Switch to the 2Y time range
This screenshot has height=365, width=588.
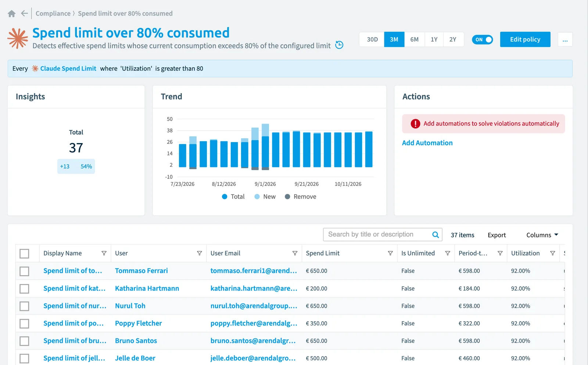(453, 39)
